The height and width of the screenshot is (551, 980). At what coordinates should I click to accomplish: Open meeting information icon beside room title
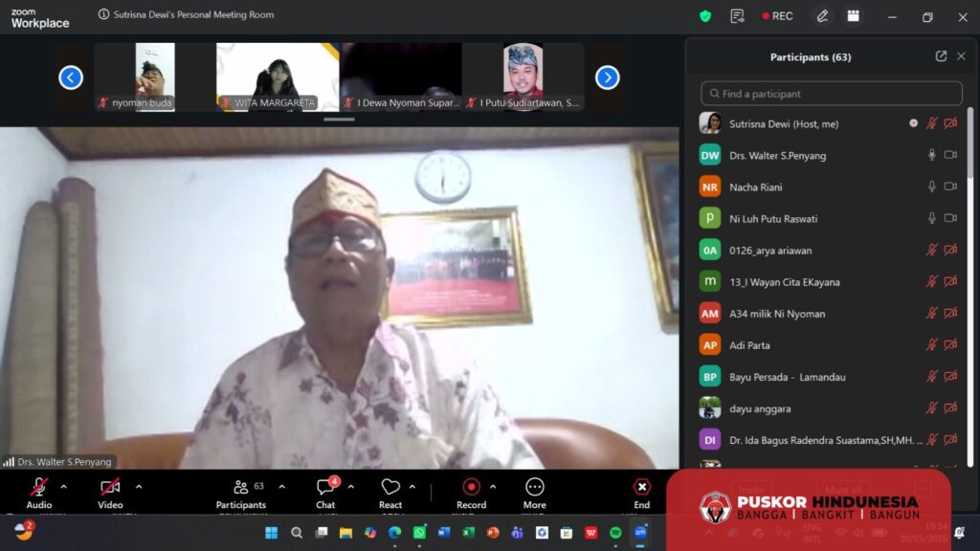(x=103, y=14)
